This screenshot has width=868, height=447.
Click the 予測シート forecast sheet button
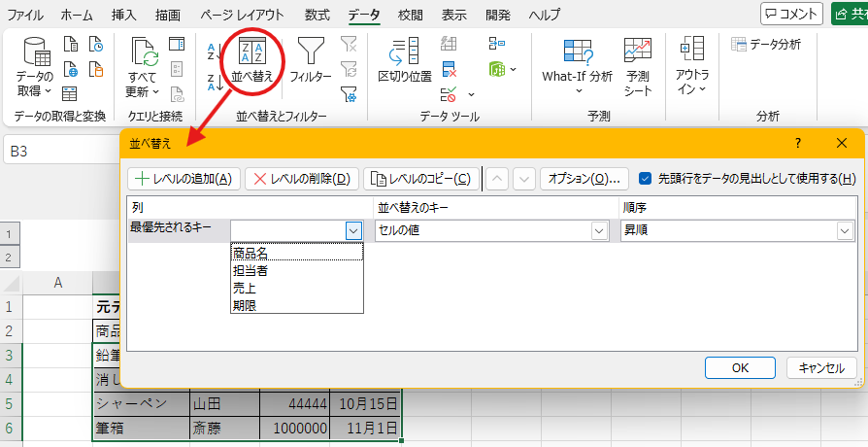coord(638,66)
